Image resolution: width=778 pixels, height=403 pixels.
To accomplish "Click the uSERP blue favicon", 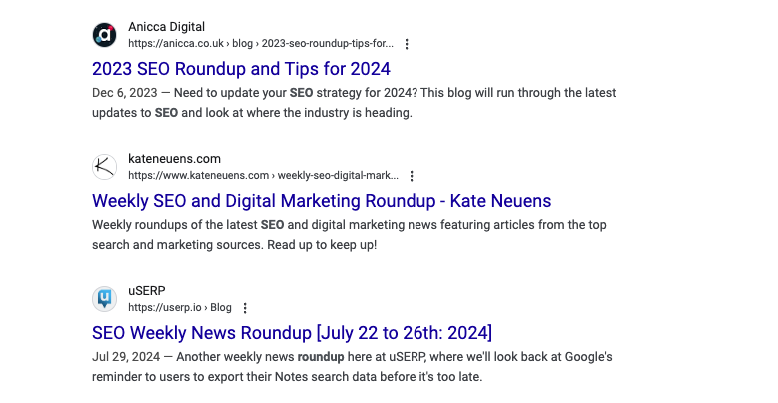I will (105, 299).
